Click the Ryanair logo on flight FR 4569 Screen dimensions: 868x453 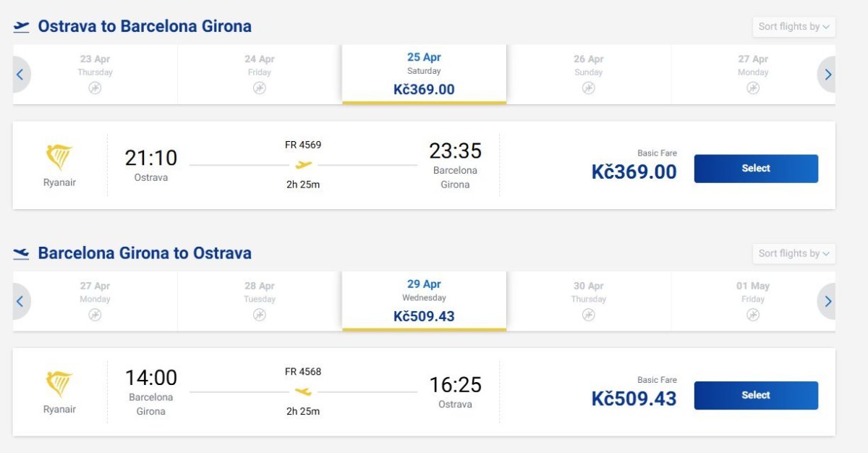pos(59,158)
